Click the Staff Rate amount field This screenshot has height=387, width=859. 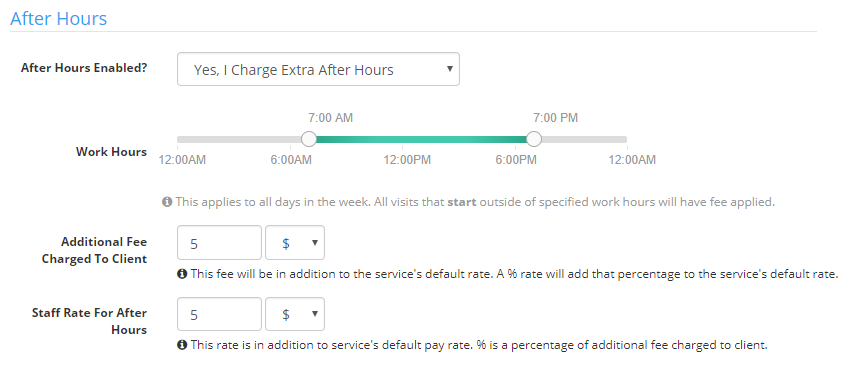click(x=219, y=314)
